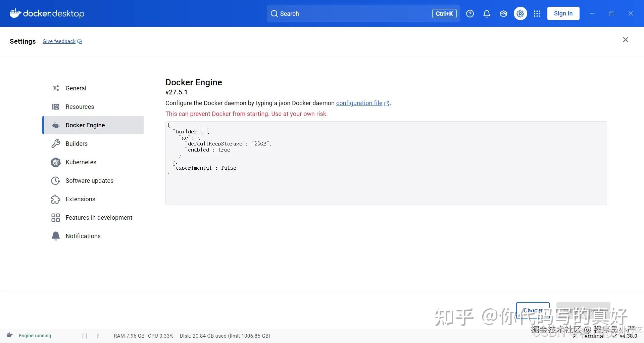644x343 pixels.
Task: Open the Extensions settings section
Action: [x=93, y=199]
